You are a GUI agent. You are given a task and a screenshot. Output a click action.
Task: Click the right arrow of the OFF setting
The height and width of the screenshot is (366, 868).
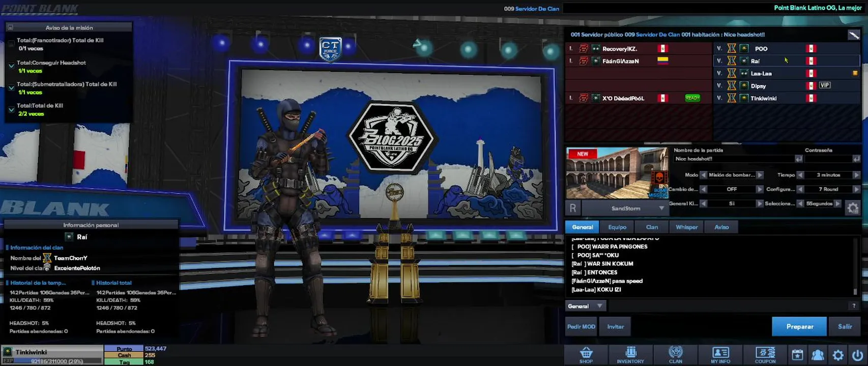[x=760, y=189]
